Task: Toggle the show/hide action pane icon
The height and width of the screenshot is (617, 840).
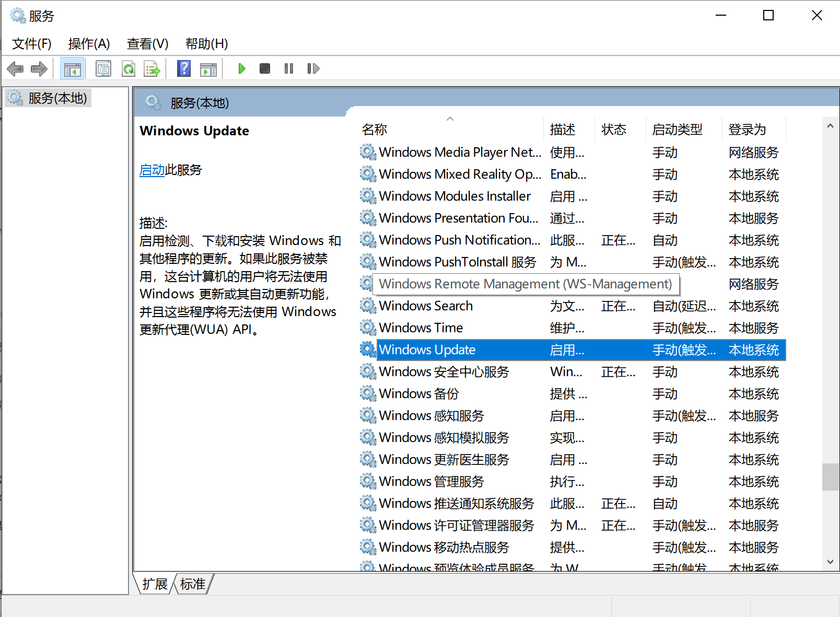Action: (x=208, y=68)
